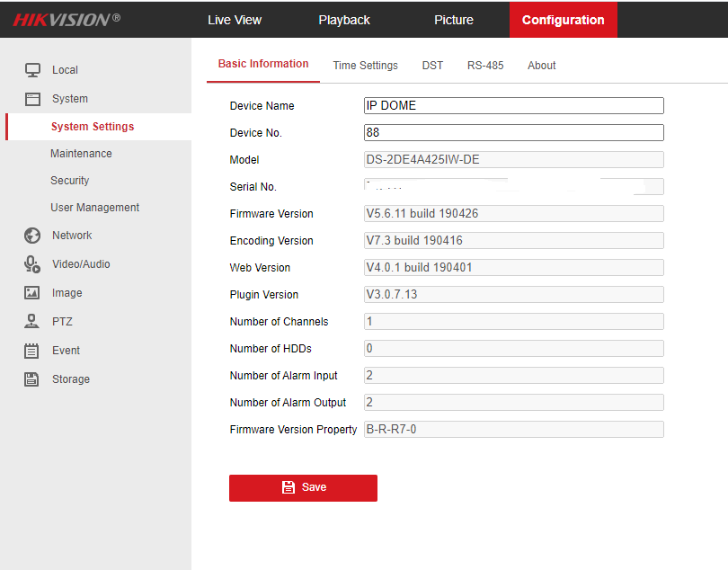The image size is (728, 570).
Task: Focus the Device No. input field
Action: click(513, 133)
